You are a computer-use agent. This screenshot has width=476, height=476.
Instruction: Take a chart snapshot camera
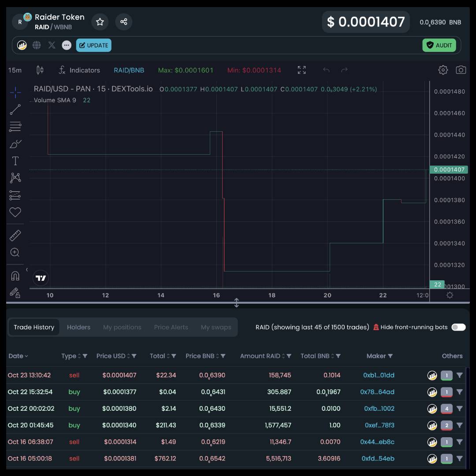461,70
